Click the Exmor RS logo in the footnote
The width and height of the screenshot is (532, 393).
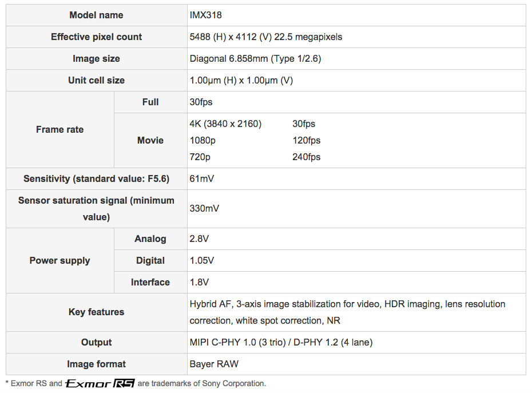[x=100, y=383]
